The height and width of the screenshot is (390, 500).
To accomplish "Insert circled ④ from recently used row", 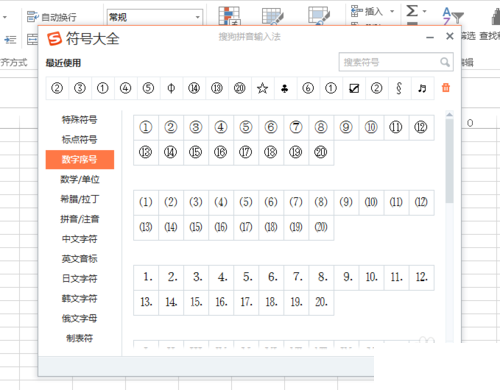I will pyautogui.click(x=125, y=88).
